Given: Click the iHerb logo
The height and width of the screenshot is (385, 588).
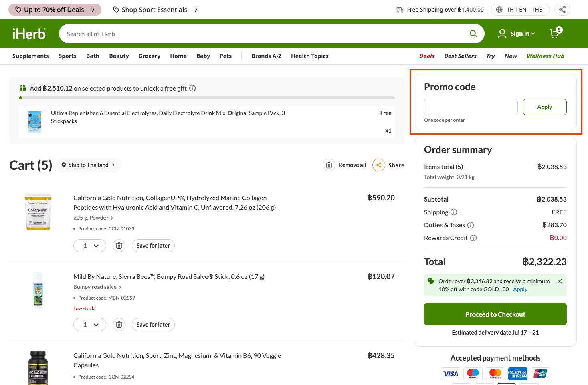Looking at the screenshot, I should point(29,34).
